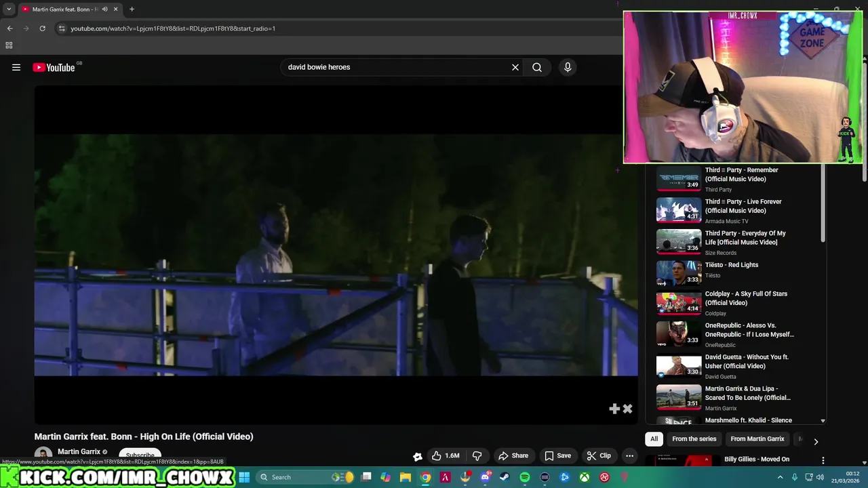Reload the page
Screen dimensions: 868x488
point(42,28)
